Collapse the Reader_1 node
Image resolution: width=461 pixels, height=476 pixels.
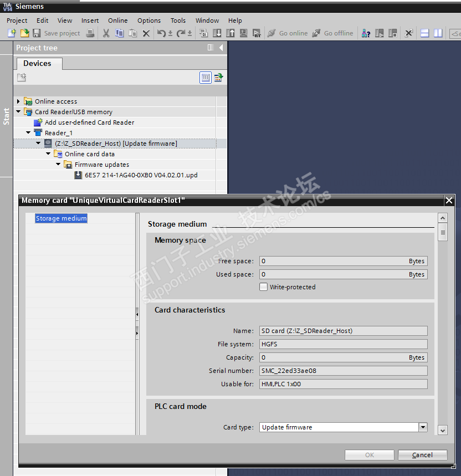(x=28, y=132)
